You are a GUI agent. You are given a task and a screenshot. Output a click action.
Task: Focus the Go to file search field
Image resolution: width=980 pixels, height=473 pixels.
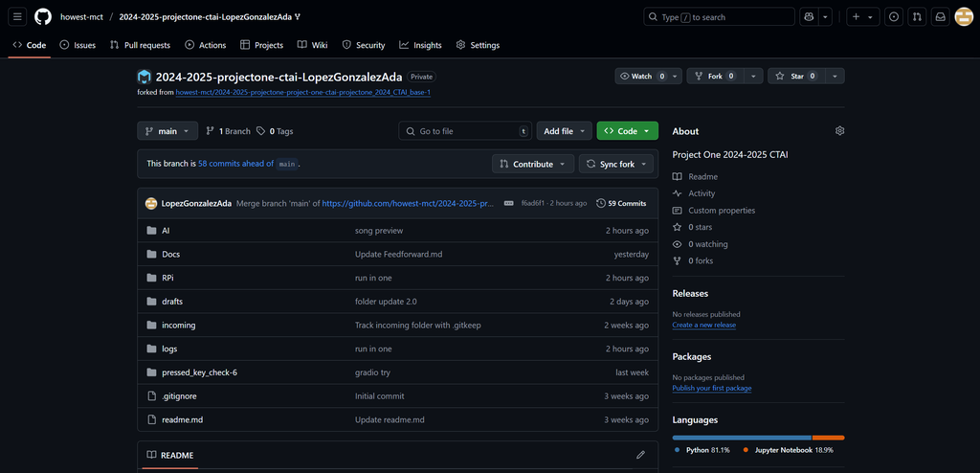(465, 131)
